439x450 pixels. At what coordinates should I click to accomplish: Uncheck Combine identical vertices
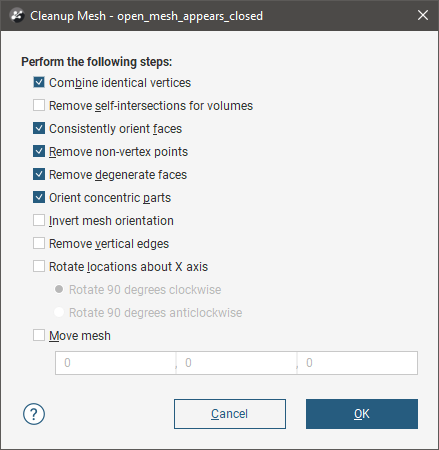click(x=39, y=82)
